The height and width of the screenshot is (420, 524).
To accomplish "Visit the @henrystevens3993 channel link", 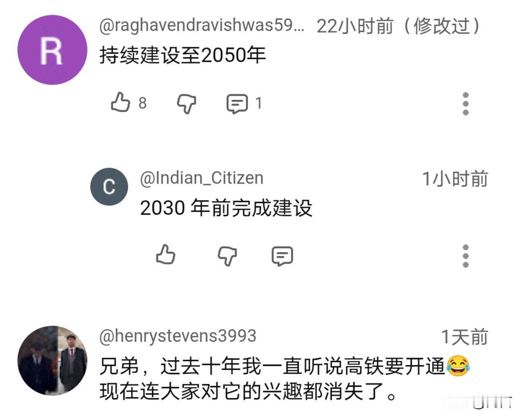I will tap(178, 336).
